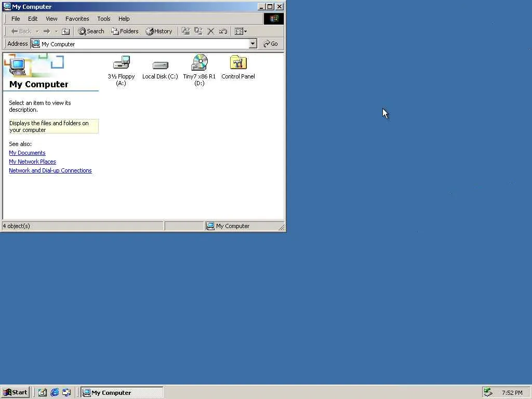Select the Local Disk (C:) icon

pos(160,70)
